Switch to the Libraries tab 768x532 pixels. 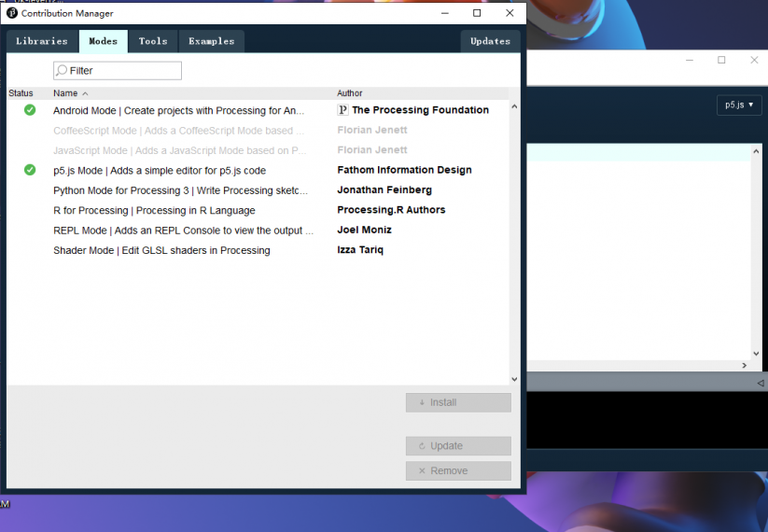click(42, 41)
